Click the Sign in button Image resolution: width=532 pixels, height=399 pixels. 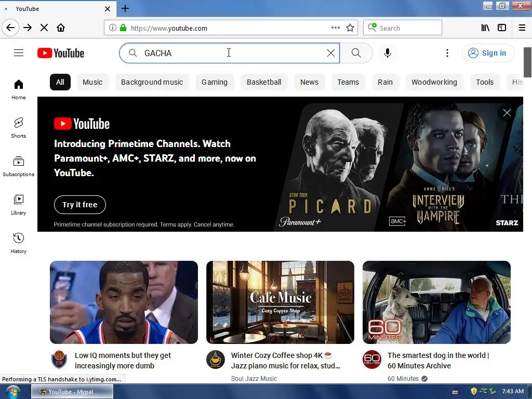click(x=488, y=53)
